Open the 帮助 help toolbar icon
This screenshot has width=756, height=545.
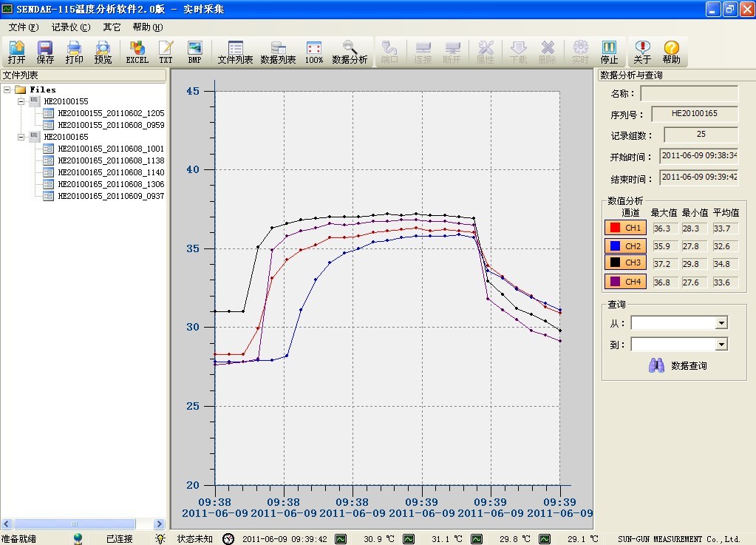tap(671, 52)
